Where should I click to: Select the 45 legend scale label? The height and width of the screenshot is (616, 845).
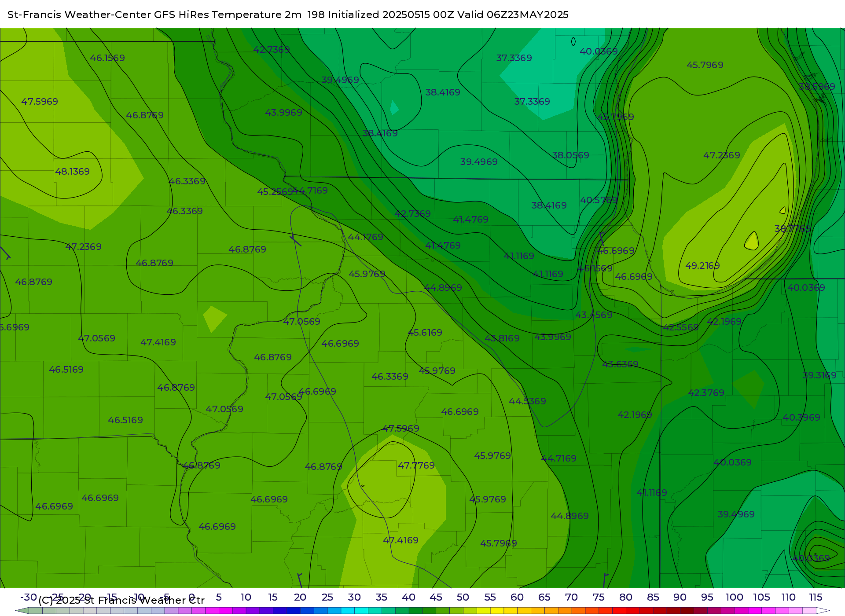436,598
